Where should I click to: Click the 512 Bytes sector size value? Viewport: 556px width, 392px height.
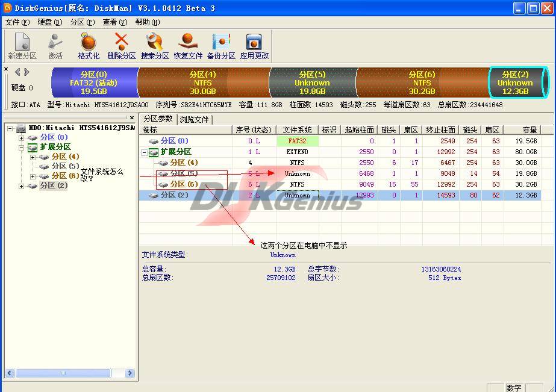[x=445, y=278]
